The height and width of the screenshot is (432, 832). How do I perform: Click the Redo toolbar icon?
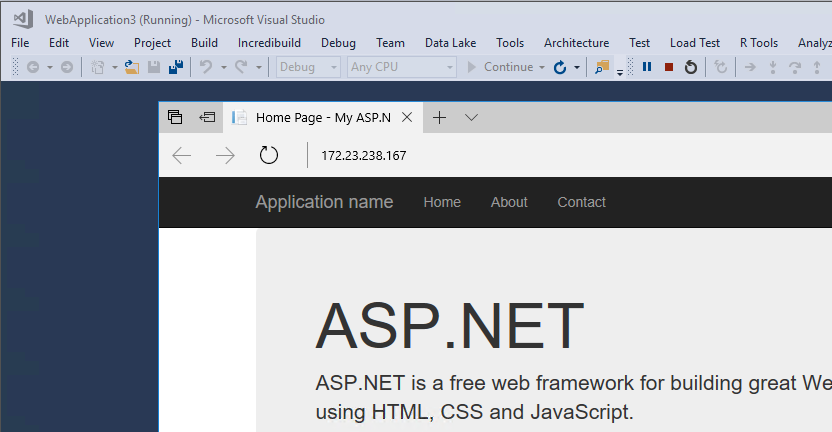click(241, 67)
